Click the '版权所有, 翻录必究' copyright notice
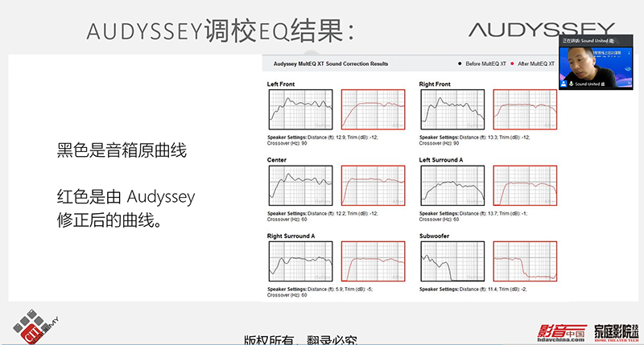The image size is (644, 345). (x=300, y=339)
